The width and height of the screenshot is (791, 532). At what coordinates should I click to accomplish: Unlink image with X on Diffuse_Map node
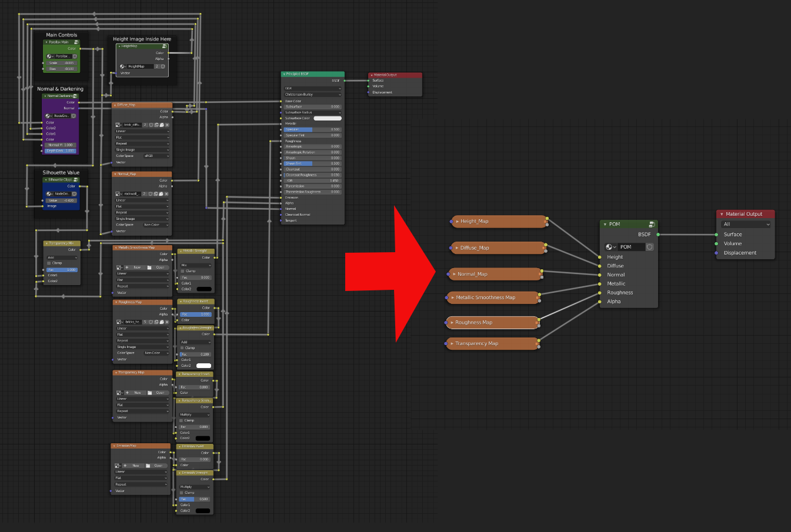pyautogui.click(x=166, y=125)
